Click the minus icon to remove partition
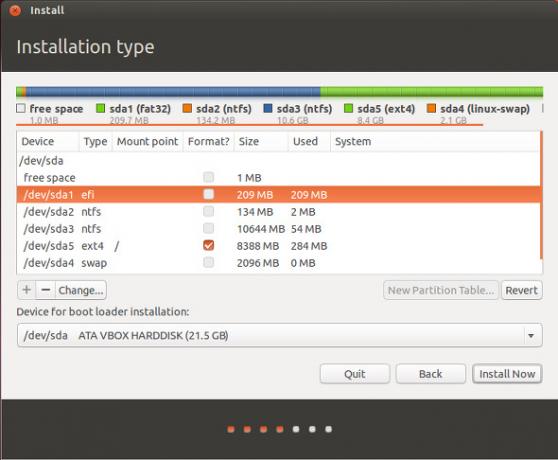558x460 pixels. [46, 290]
